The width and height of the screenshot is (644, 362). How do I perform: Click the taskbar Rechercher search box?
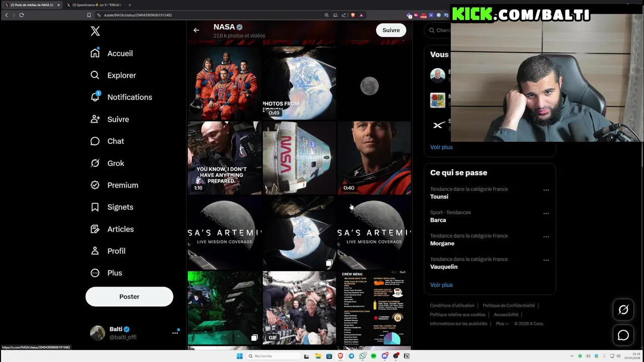[x=272, y=356]
